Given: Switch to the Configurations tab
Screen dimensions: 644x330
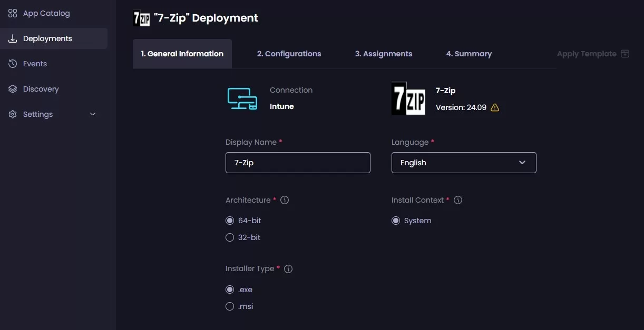Looking at the screenshot, I should (x=289, y=53).
